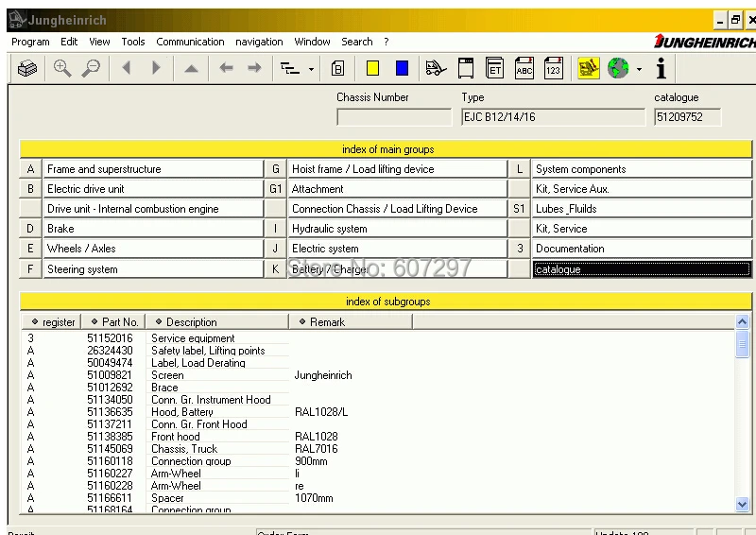The image size is (756, 535).
Task: Click the zoom out magnifier
Action: pyautogui.click(x=91, y=68)
